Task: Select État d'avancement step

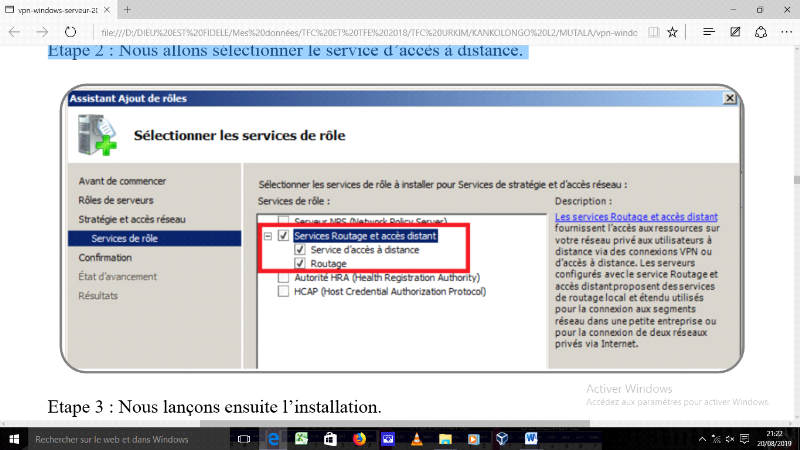Action: tap(117, 277)
